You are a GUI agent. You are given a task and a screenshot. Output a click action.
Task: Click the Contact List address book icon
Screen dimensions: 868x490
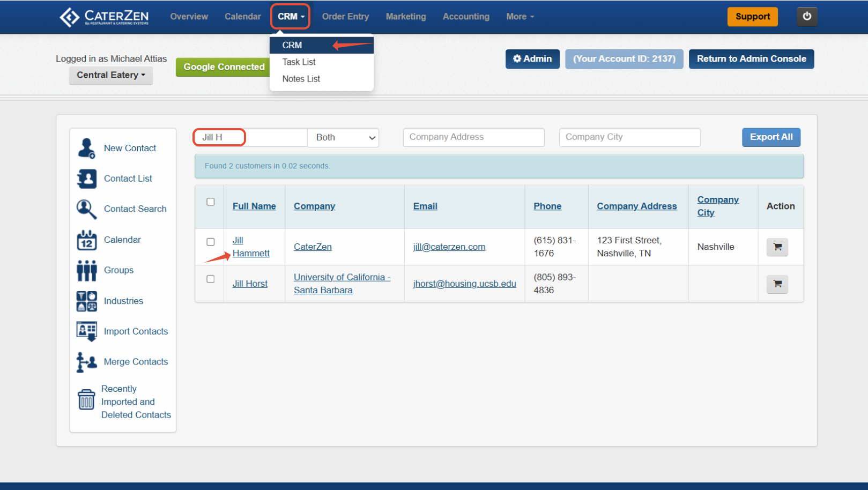86,179
